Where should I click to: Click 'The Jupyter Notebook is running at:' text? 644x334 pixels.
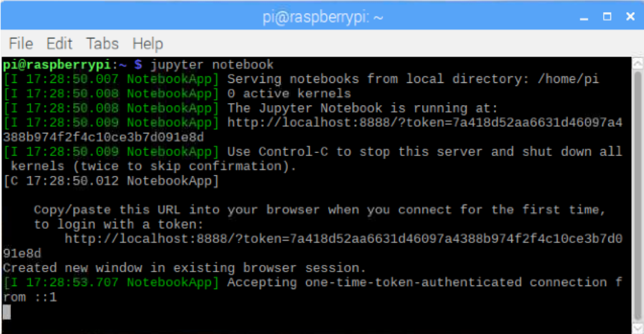[x=363, y=108]
